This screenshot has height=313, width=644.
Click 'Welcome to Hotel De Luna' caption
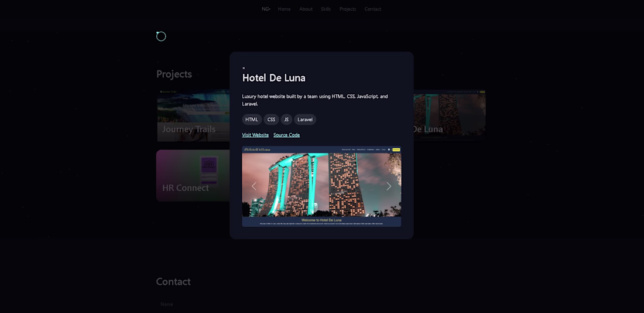tap(321, 220)
